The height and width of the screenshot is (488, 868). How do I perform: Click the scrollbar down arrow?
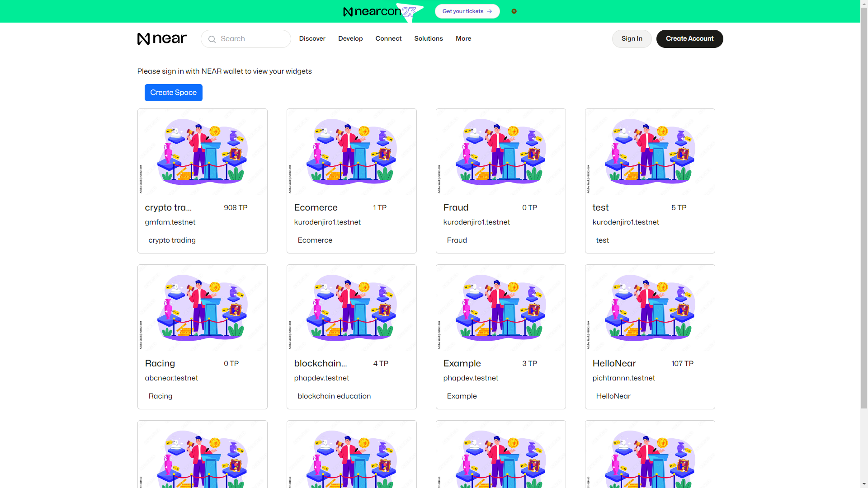pos(864,484)
